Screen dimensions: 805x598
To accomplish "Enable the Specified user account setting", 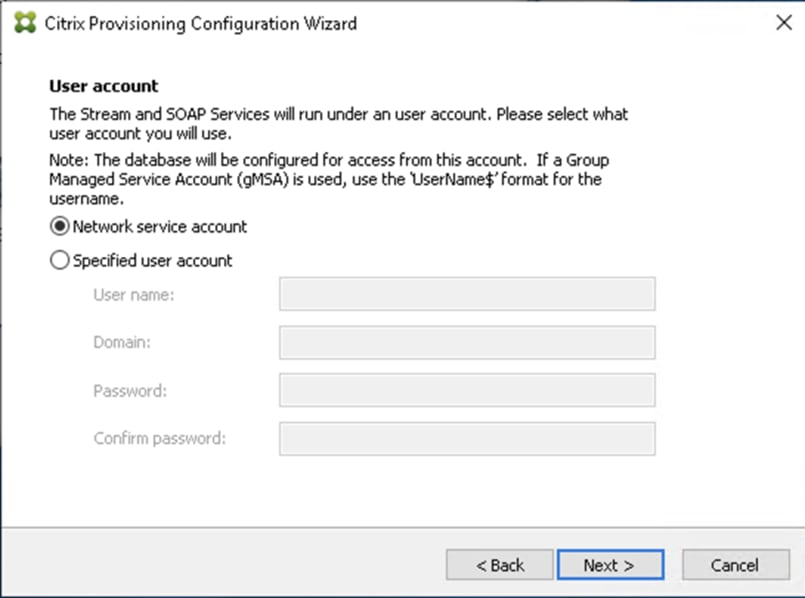I will click(59, 260).
